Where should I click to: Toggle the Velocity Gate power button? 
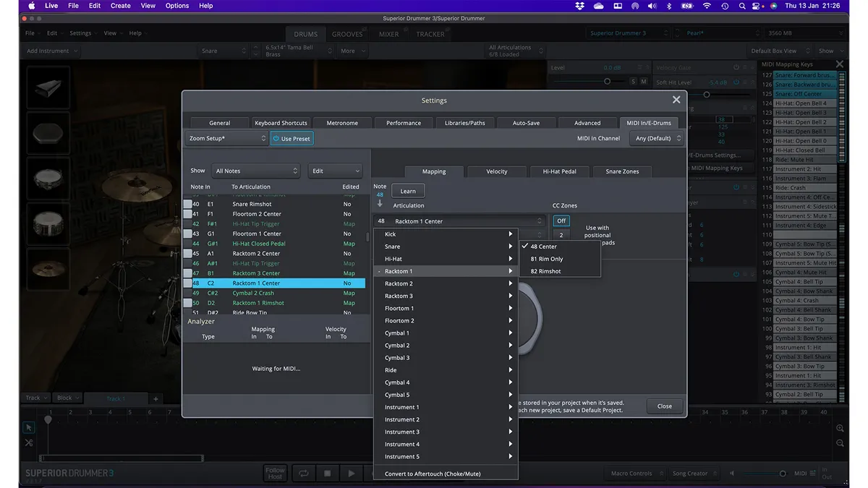pyautogui.click(x=736, y=67)
